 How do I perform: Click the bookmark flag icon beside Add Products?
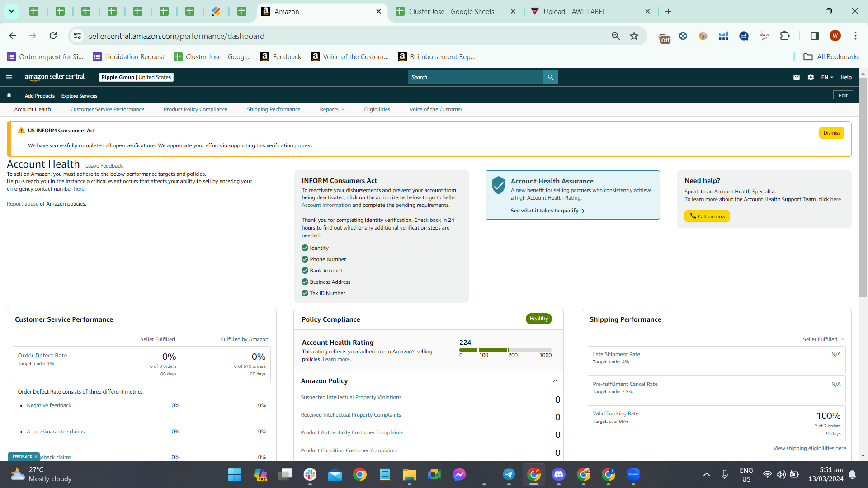9,95
